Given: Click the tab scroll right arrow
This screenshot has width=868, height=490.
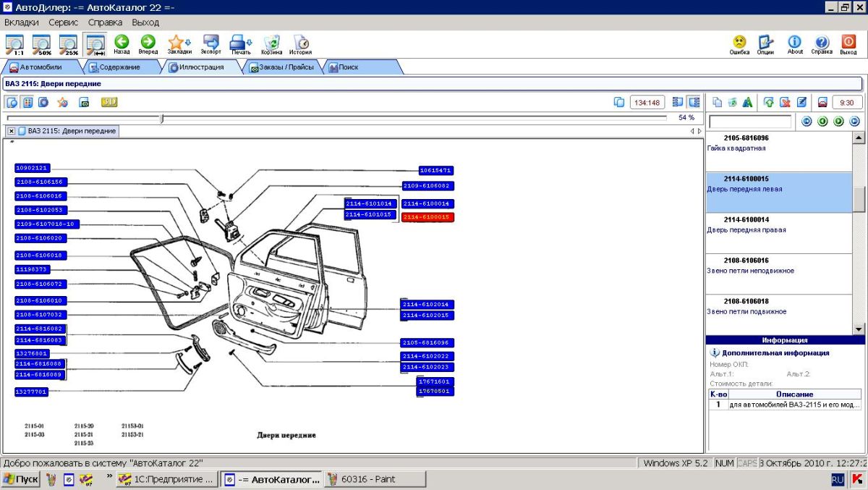Looking at the screenshot, I should [699, 131].
